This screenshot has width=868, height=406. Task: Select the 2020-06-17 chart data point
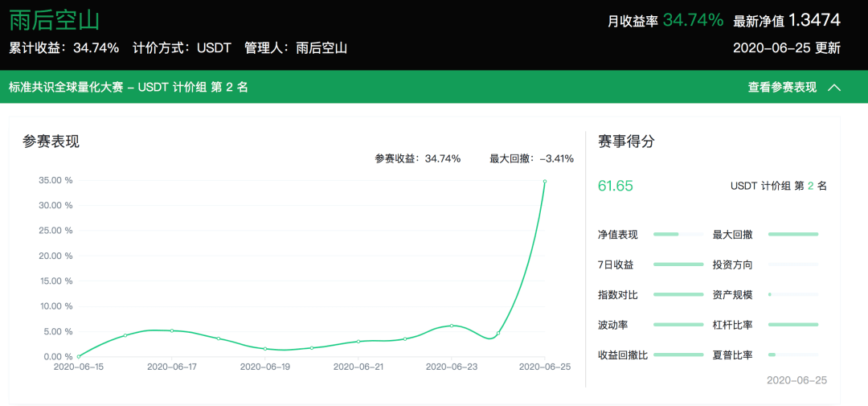click(x=172, y=330)
